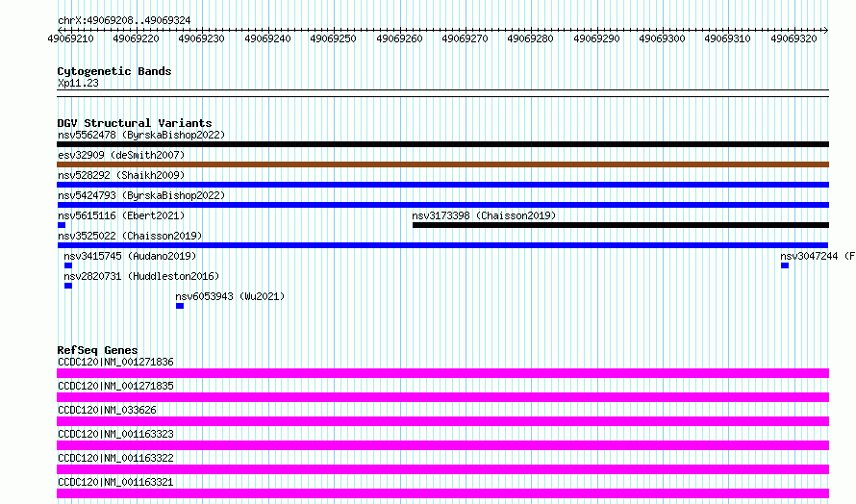Image resolution: width=856 pixels, height=504 pixels.
Task: Click the brown esv32909 variant bar
Action: (442, 164)
